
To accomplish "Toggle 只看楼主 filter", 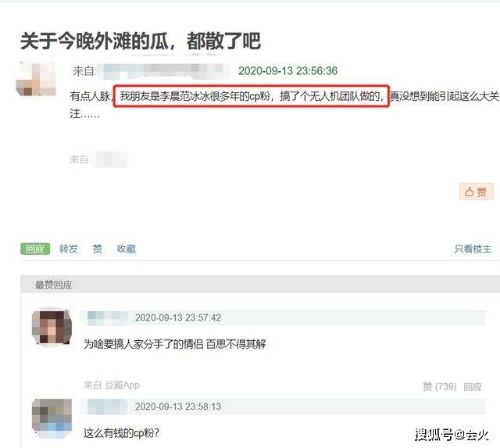I will pyautogui.click(x=473, y=249).
